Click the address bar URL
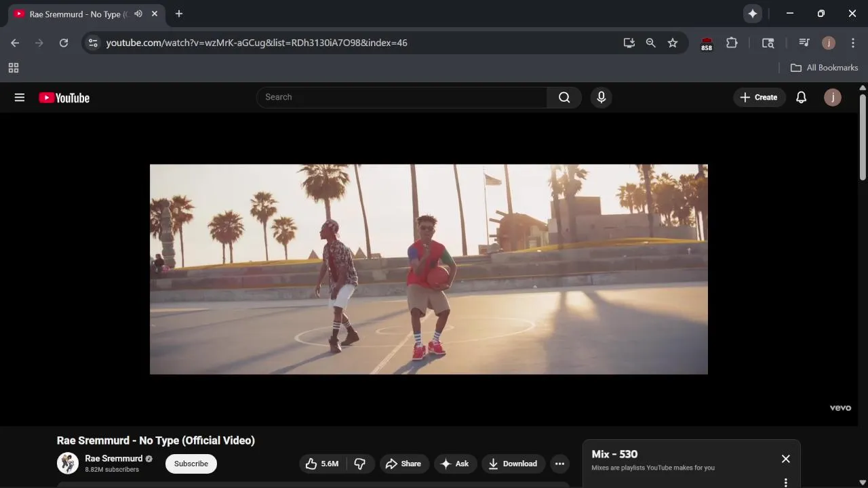 click(256, 43)
